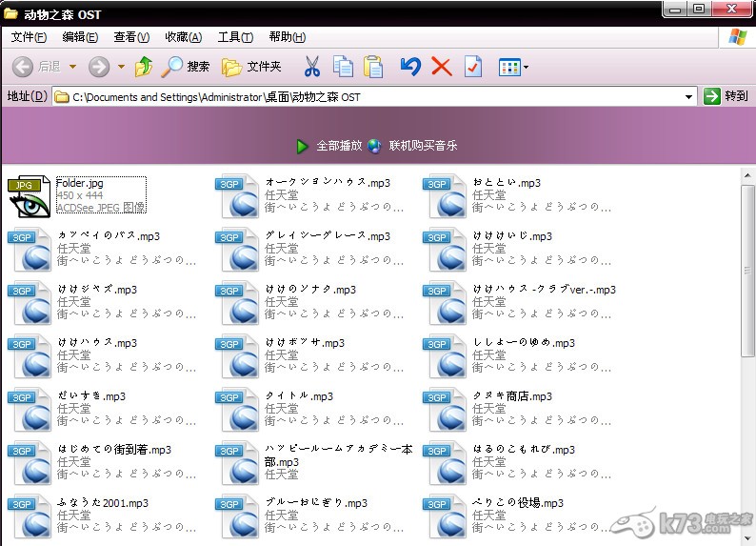The height and width of the screenshot is (546, 756).
Task: Click the Cut scissors icon
Action: [311, 67]
